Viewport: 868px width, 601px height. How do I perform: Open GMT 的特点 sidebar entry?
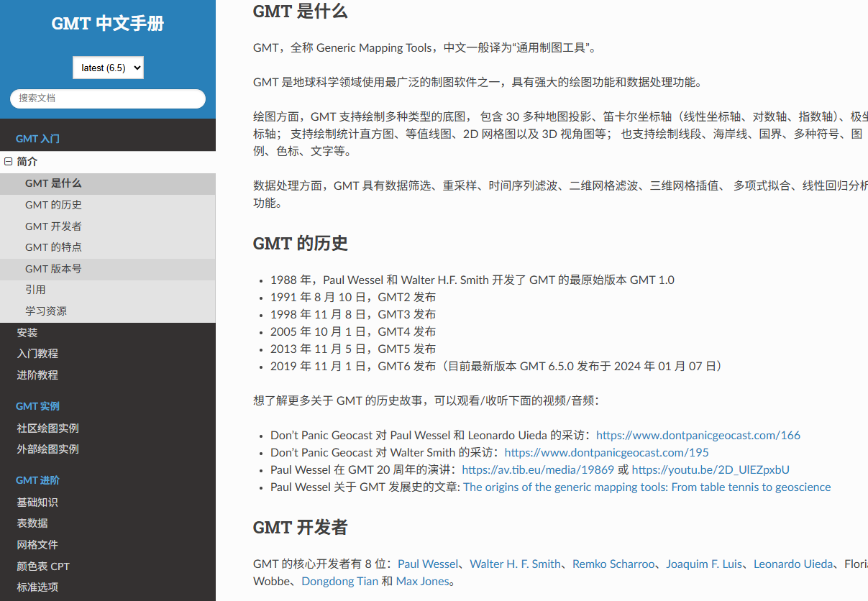(108, 247)
